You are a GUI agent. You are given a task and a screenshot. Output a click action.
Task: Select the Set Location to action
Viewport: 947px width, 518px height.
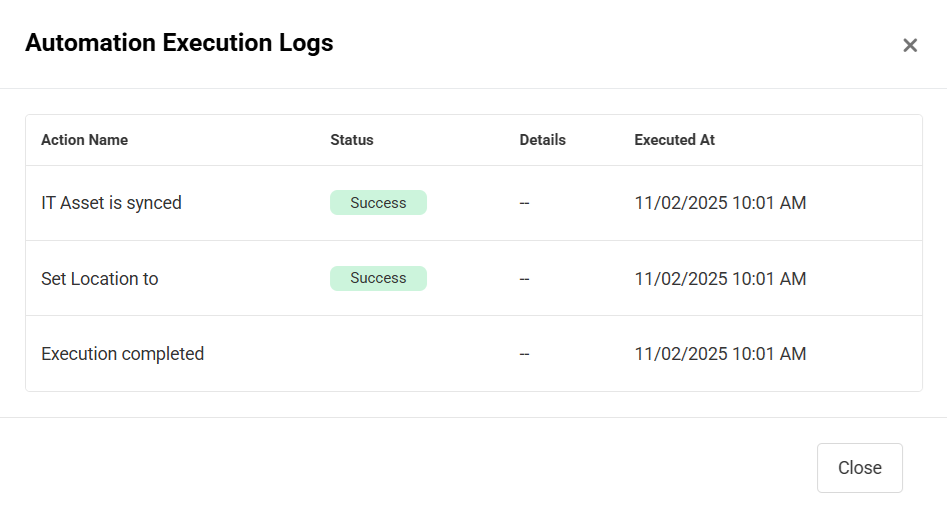point(100,279)
